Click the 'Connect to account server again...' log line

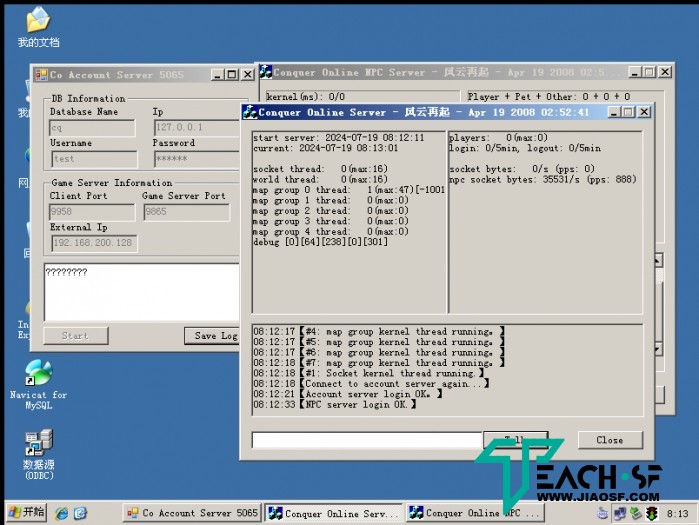[x=371, y=384]
